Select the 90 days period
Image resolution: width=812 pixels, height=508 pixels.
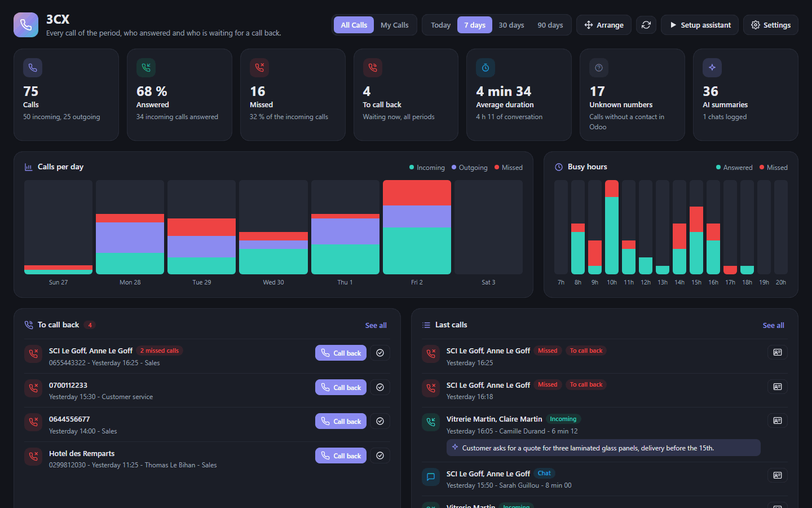(550, 25)
